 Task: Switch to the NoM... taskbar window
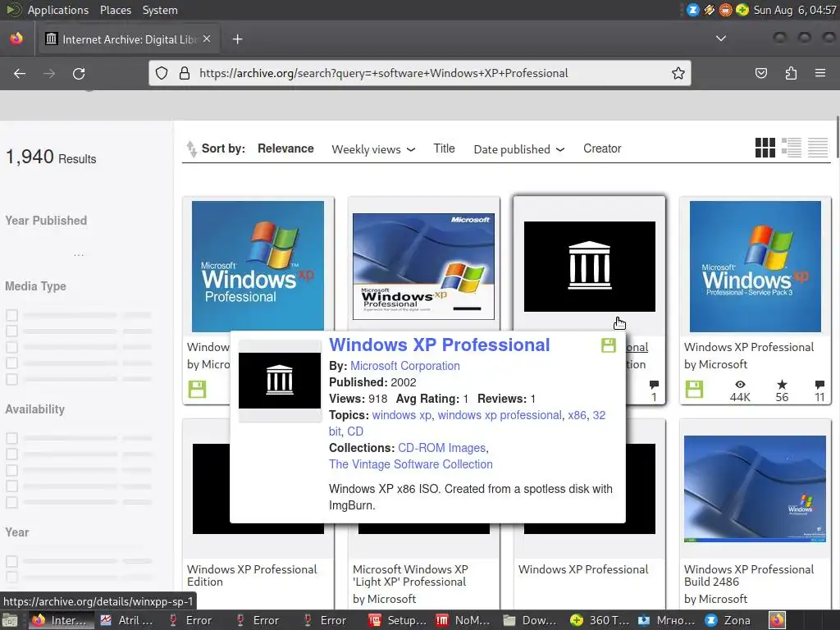464,620
